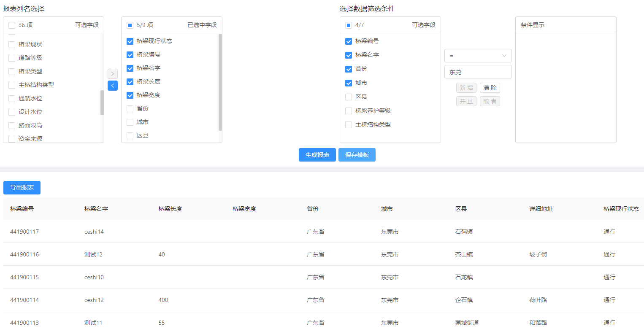Viewport: 644px width, 329px height.
Task: Uncheck 桥梁名字 in selected fields list
Action: (x=130, y=68)
